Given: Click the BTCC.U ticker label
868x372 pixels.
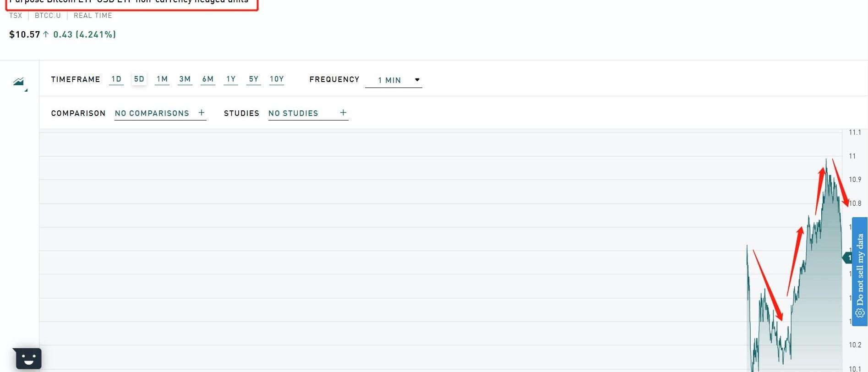Looking at the screenshot, I should coord(48,16).
